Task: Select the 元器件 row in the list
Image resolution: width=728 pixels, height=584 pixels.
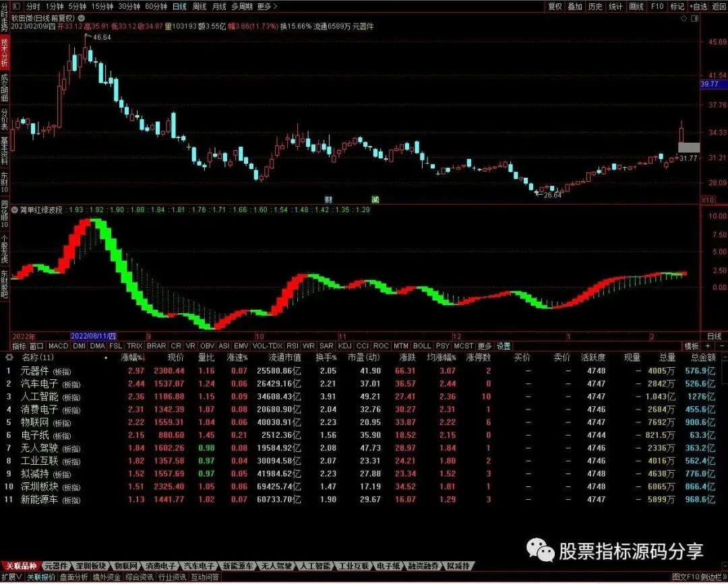Action: point(362,371)
